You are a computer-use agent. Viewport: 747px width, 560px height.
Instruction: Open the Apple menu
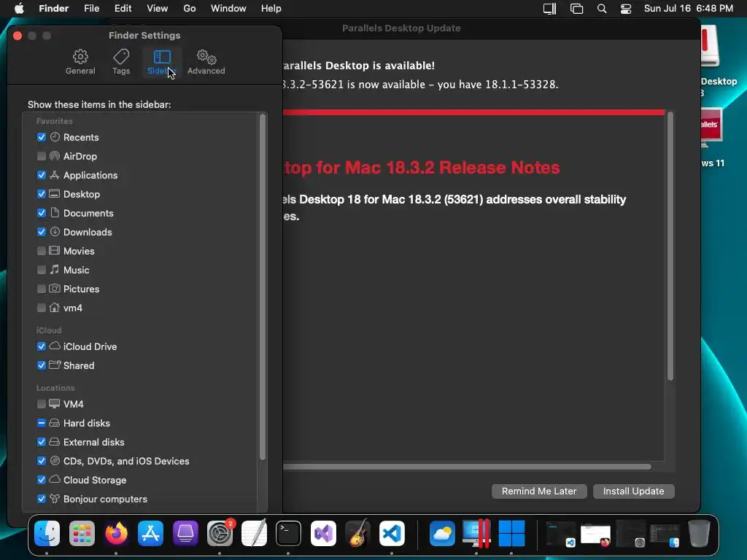[19, 9]
